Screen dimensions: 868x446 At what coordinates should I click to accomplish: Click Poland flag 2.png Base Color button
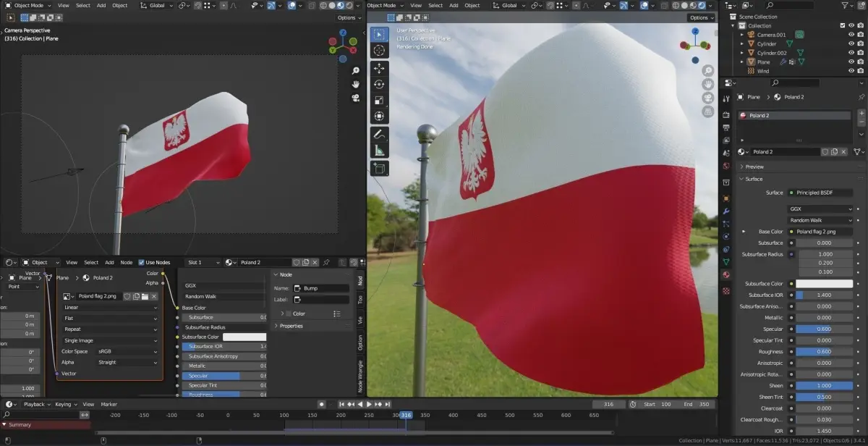coord(820,232)
